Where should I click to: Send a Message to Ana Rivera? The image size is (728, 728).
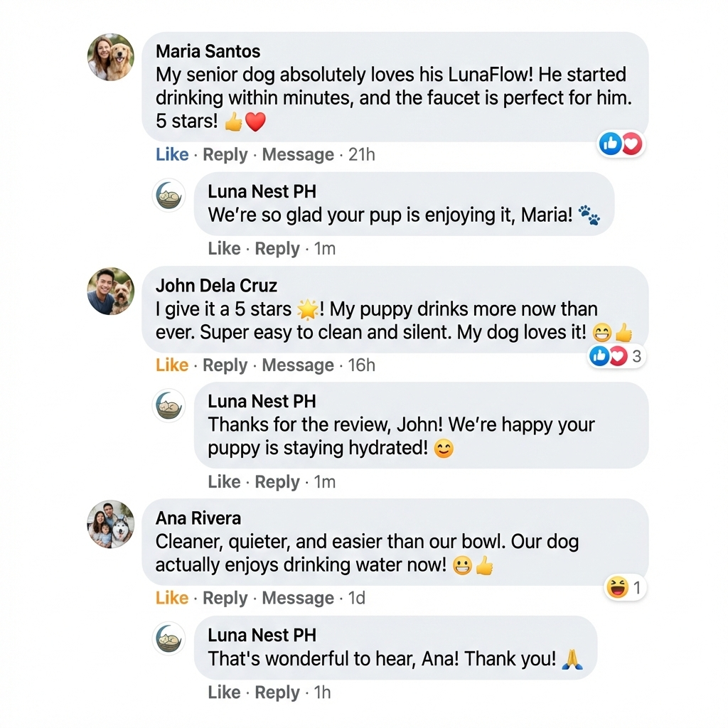click(298, 599)
